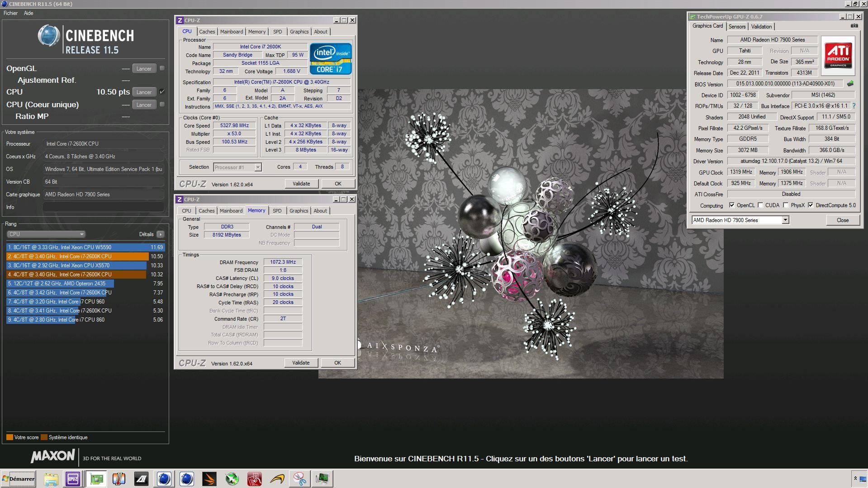
Task: Select ranking row i7 CPU 960
Action: pyautogui.click(x=85, y=302)
